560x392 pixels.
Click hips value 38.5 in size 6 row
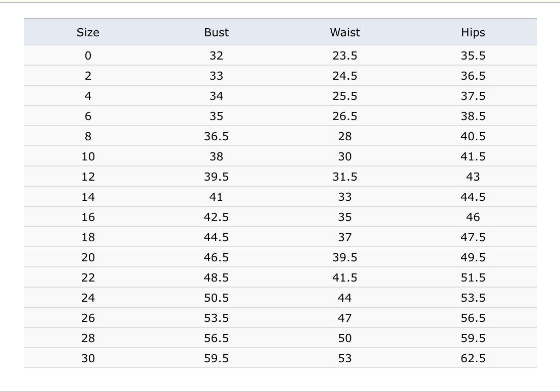point(473,116)
